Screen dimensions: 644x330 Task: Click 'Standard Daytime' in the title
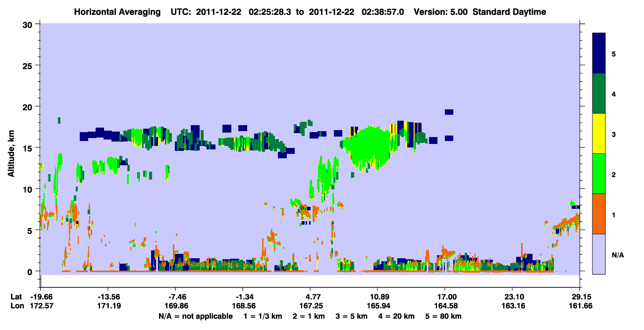(x=509, y=12)
